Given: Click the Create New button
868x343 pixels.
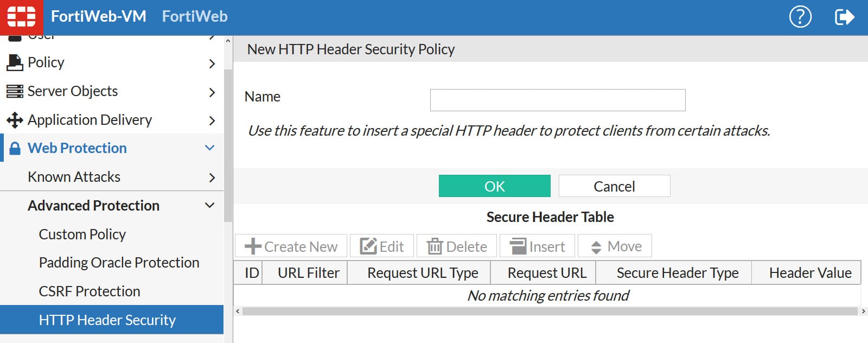Looking at the screenshot, I should 291,246.
